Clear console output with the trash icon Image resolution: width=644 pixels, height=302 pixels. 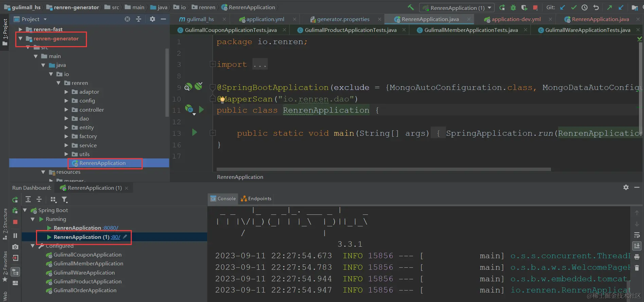point(637,268)
